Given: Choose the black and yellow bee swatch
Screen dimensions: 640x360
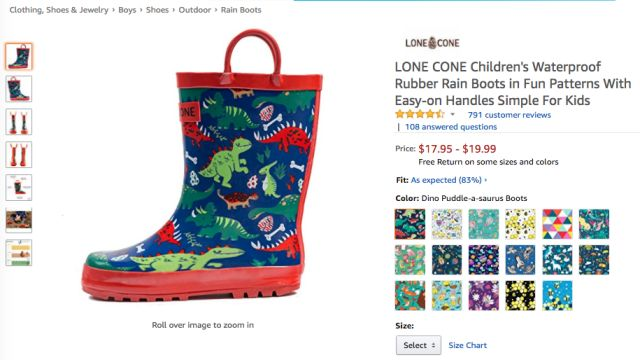Looking at the screenshot, I should 520,296.
